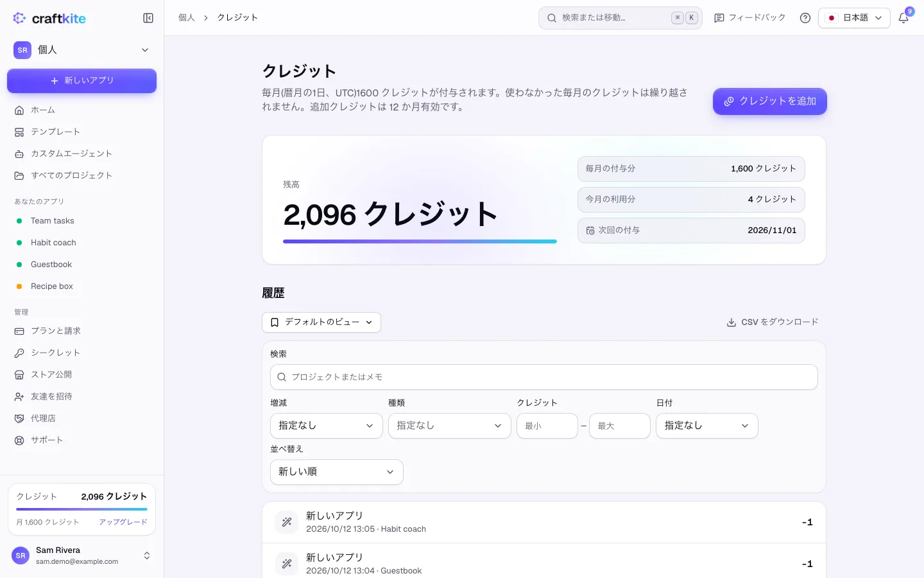Open notifications bell icon
This screenshot has width=924, height=578.
click(x=903, y=18)
